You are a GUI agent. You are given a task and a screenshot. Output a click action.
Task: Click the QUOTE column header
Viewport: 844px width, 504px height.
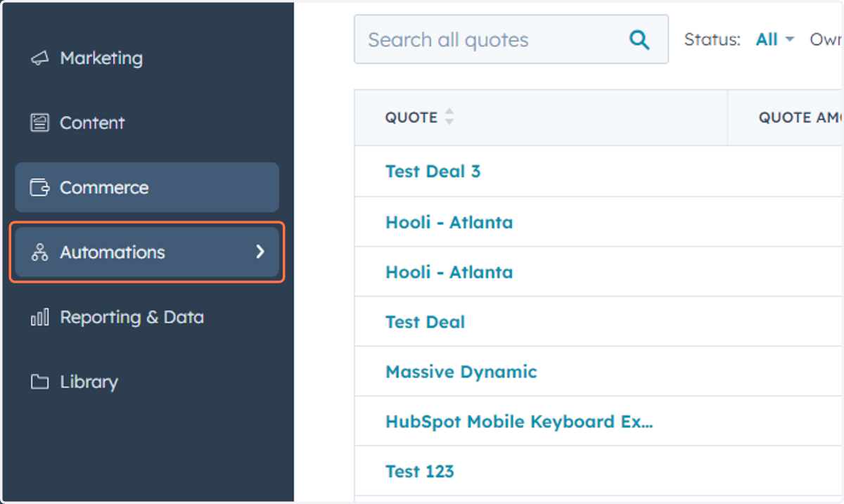pyautogui.click(x=541, y=117)
